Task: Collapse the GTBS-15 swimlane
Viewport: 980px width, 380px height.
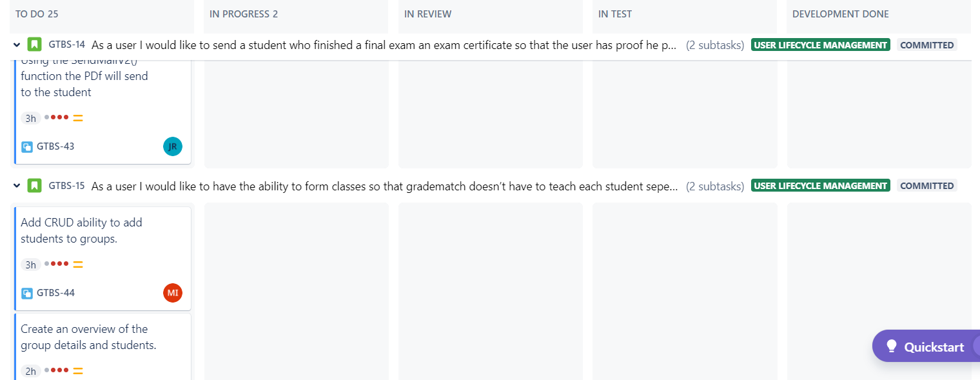Action: 17,186
